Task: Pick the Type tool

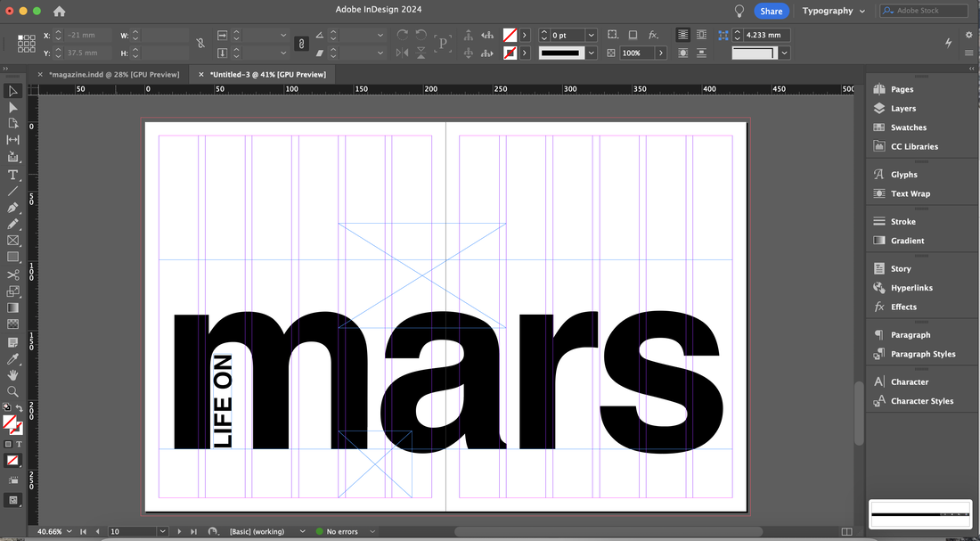Action: click(12, 175)
